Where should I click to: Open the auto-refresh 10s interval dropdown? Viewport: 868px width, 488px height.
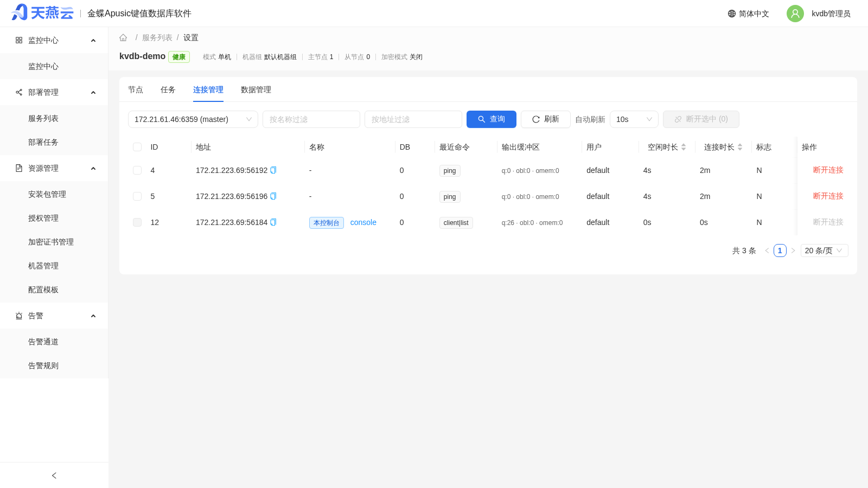(x=634, y=119)
